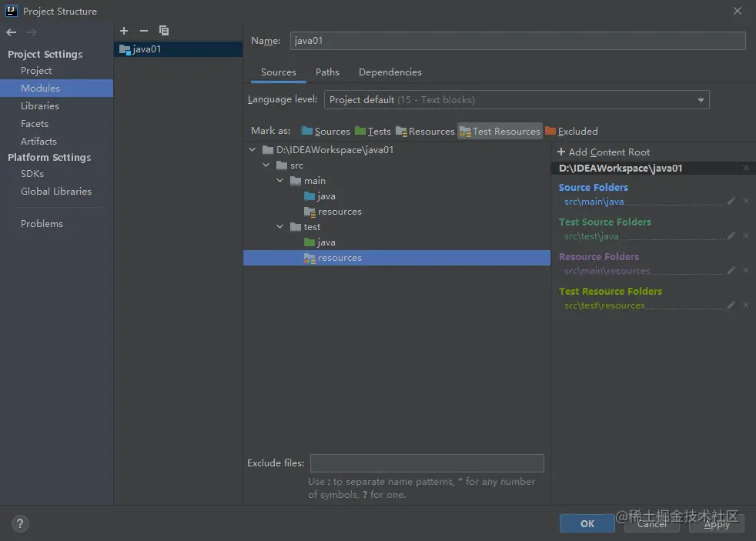The width and height of the screenshot is (756, 541).
Task: Edit properties of src\main\java source folder
Action: (x=731, y=201)
